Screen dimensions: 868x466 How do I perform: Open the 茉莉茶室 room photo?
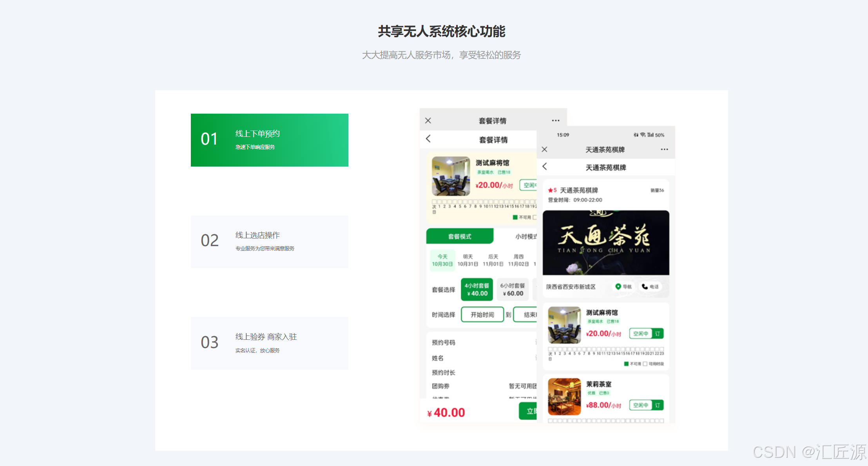(564, 397)
